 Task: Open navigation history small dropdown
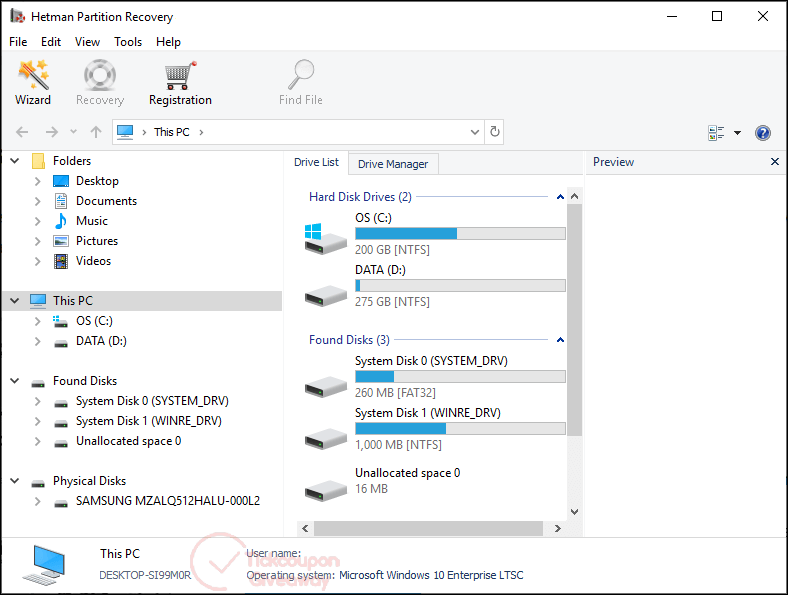click(x=73, y=132)
